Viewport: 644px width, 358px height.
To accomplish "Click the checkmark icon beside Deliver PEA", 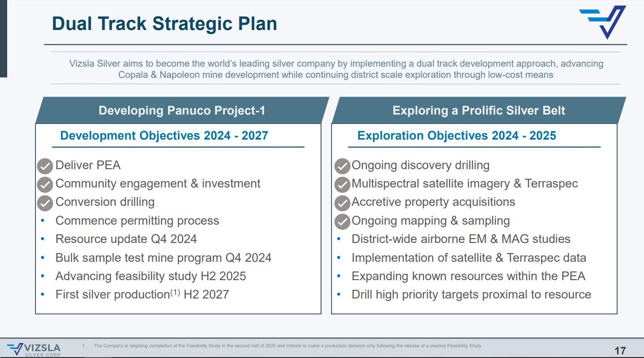I will click(x=45, y=166).
